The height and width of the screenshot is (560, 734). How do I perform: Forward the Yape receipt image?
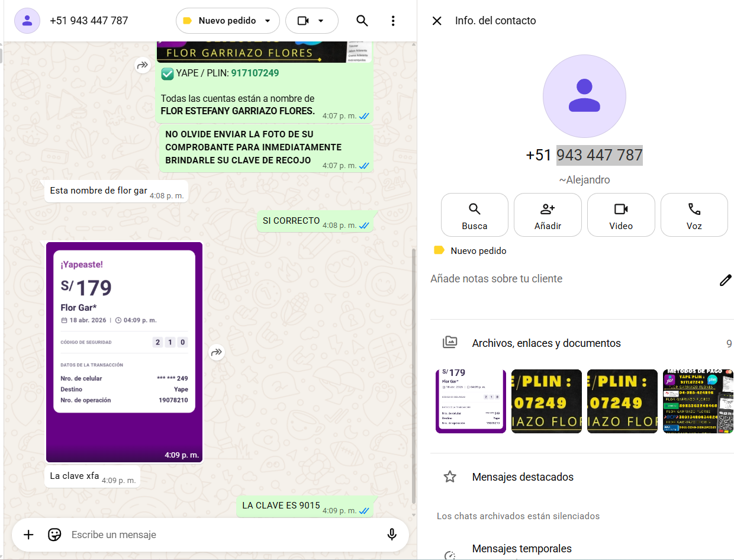217,353
